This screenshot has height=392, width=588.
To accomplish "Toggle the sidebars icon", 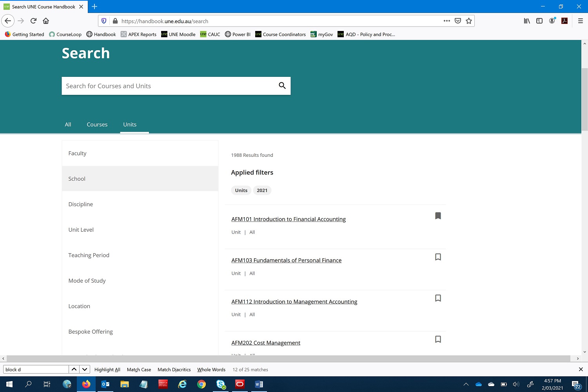I will [539, 21].
